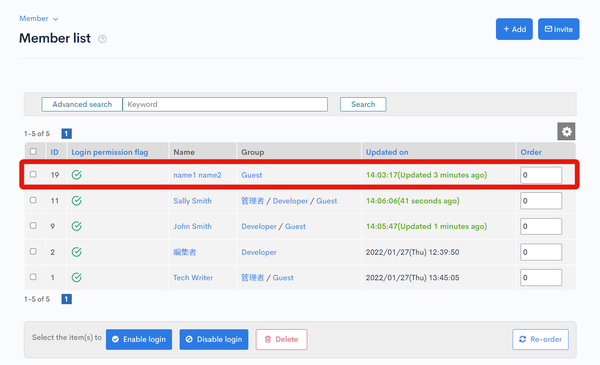This screenshot has width=600, height=365.
Task: Click the Add member button
Action: coord(514,29)
